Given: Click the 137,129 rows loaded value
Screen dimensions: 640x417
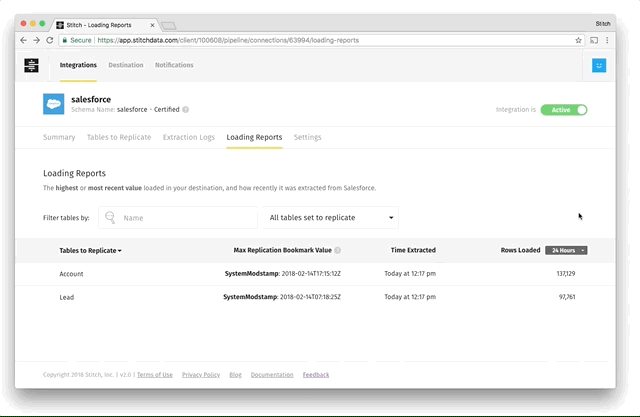Looking at the screenshot, I should tap(566, 274).
